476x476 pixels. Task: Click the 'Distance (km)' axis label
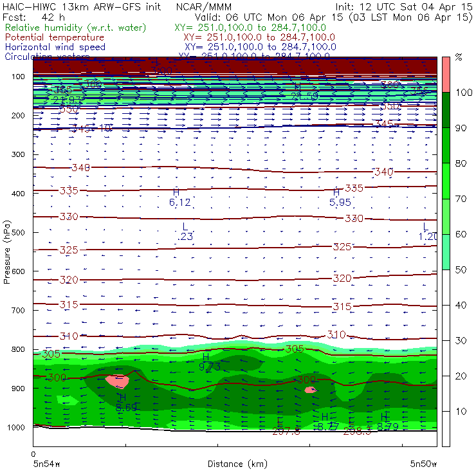[x=237, y=464]
